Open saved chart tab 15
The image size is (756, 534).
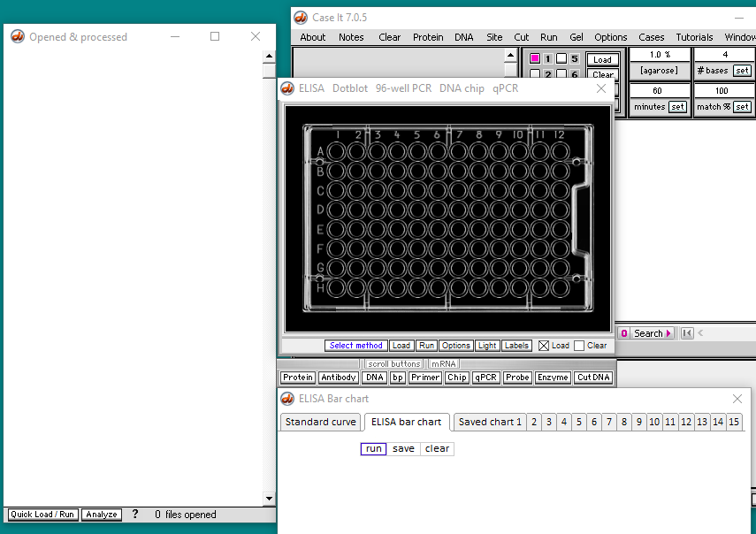pyautogui.click(x=734, y=423)
